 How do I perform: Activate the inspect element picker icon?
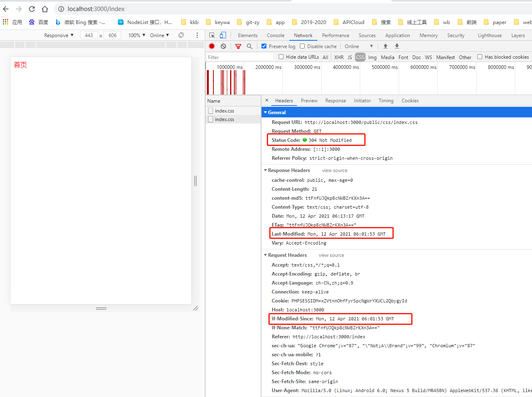212,35
